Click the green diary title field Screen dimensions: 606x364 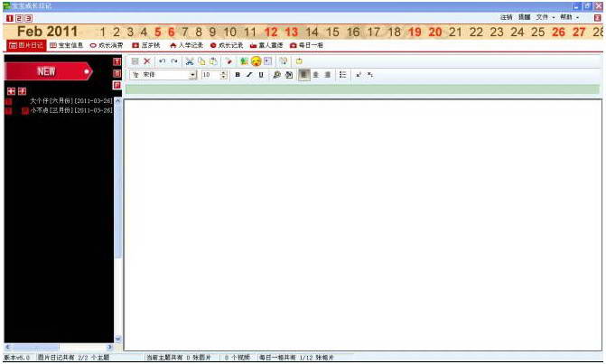(x=362, y=89)
